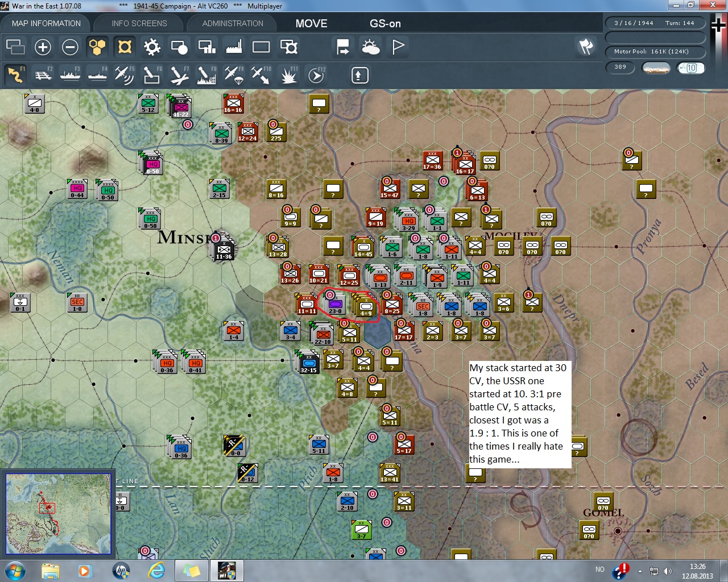Select the 41-22 unit counter
The width and height of the screenshot is (728, 582).
(x=180, y=107)
